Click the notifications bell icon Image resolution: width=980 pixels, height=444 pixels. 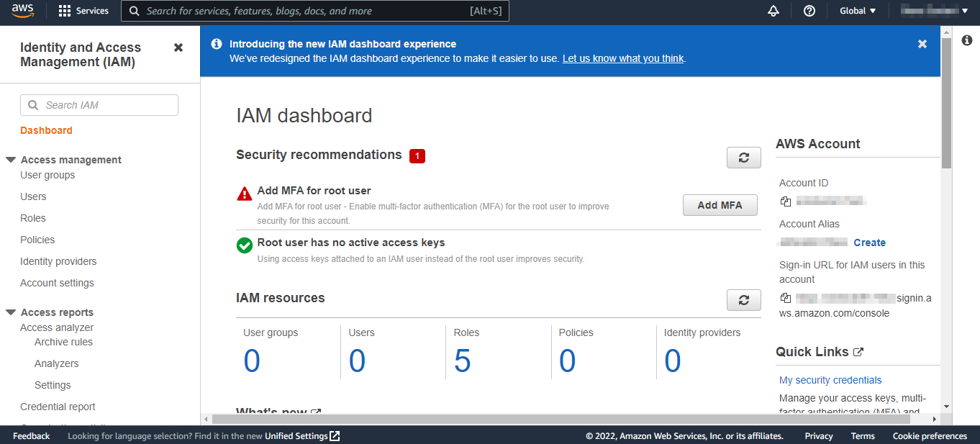click(x=773, y=11)
